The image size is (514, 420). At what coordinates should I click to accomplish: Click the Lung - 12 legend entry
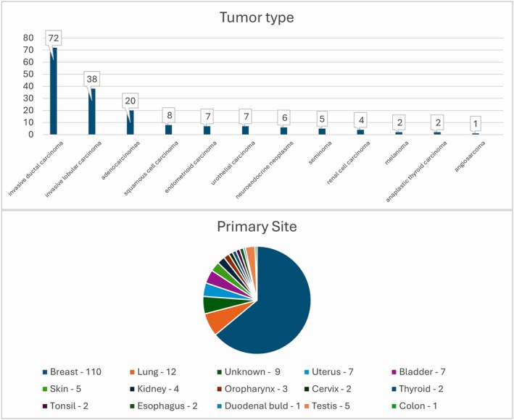[x=153, y=372]
